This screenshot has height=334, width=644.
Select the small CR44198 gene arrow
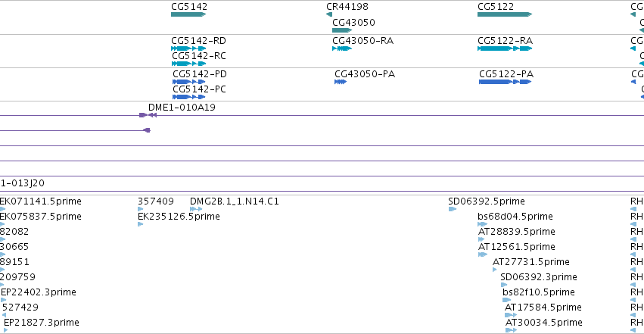pyautogui.click(x=329, y=14)
